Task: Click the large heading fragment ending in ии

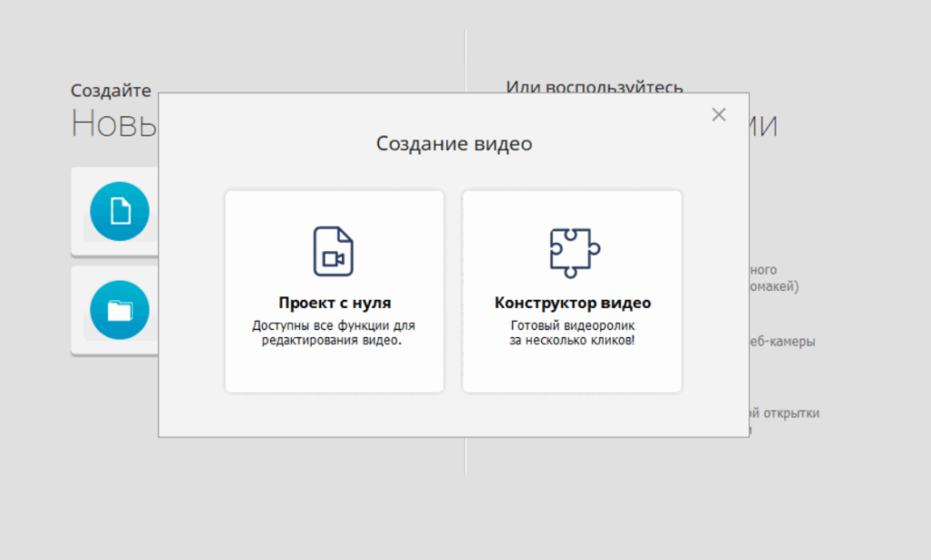Action: tap(764, 126)
